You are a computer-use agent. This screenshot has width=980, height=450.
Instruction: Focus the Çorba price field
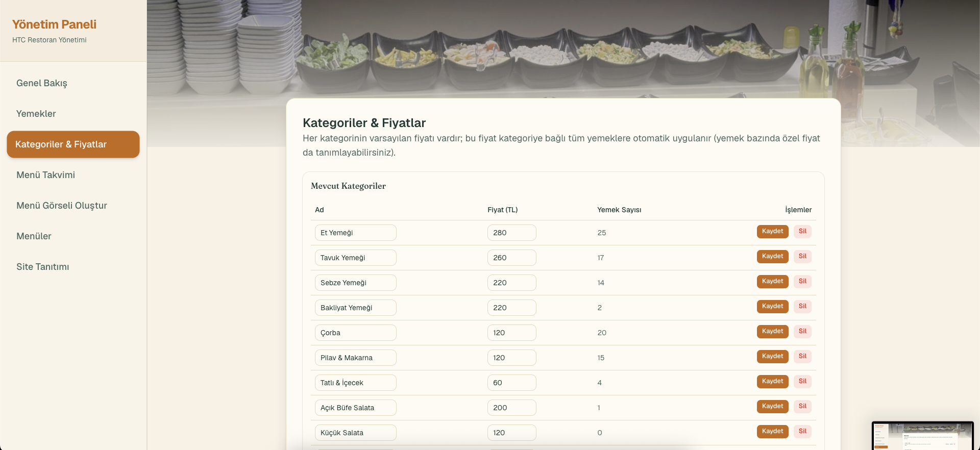click(x=512, y=333)
